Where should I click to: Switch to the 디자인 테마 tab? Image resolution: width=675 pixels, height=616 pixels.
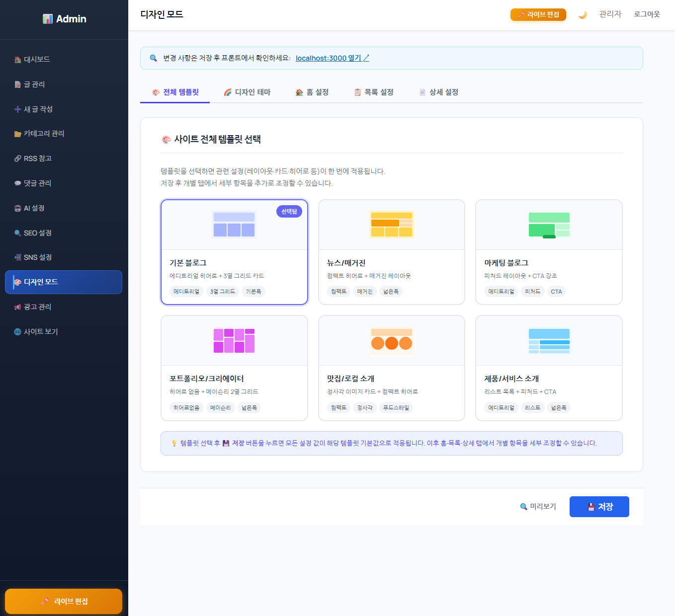pyautogui.click(x=247, y=92)
